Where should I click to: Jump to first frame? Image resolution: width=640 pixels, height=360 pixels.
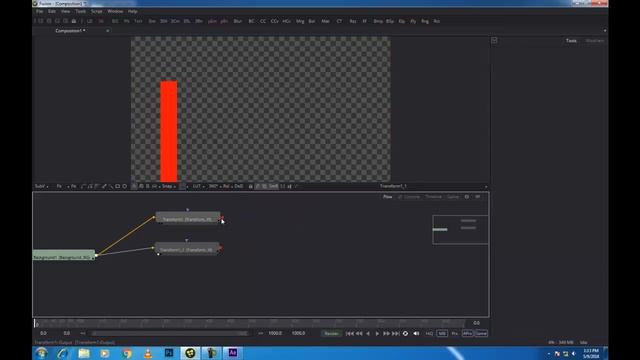tap(349, 333)
